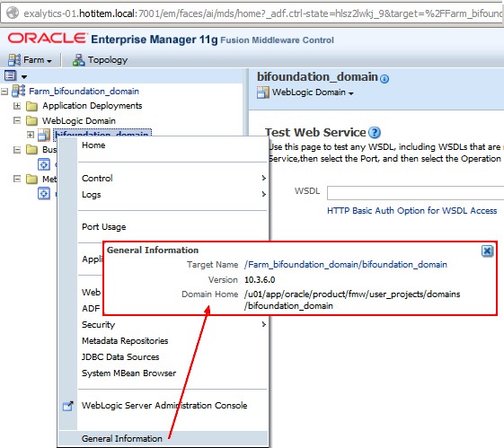Select Application Deployments tree item
The width and height of the screenshot is (504, 448).
(x=93, y=106)
